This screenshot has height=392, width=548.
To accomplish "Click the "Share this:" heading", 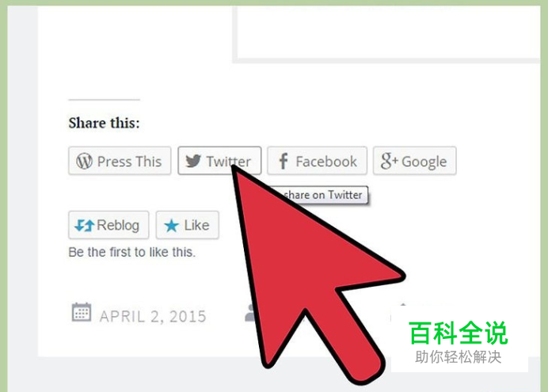I will coord(105,123).
